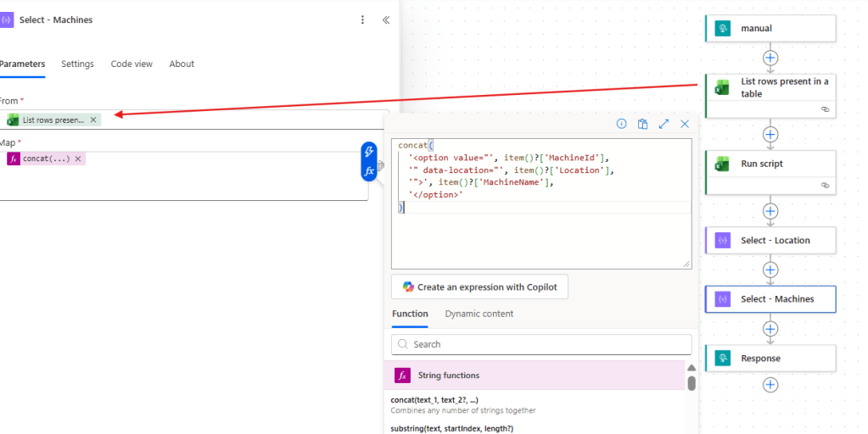Image resolution: width=868 pixels, height=434 pixels.
Task: Click inside the concat expression text area
Action: [541, 203]
